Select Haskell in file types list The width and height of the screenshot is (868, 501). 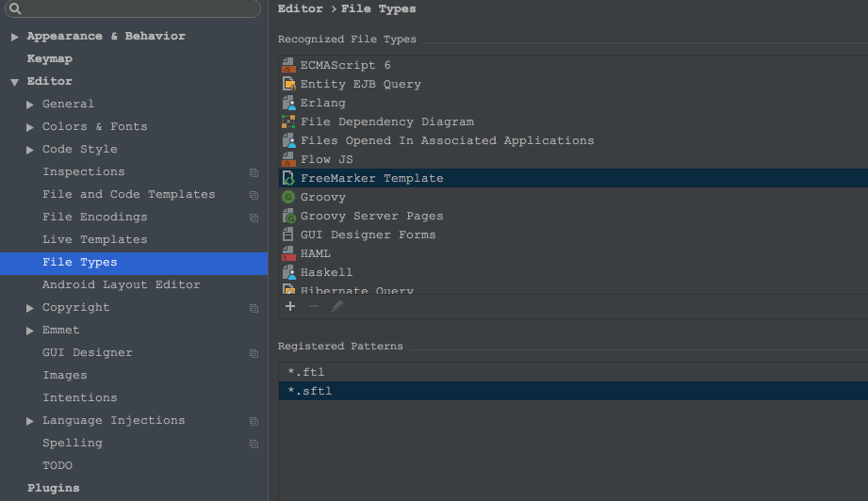[573, 272]
